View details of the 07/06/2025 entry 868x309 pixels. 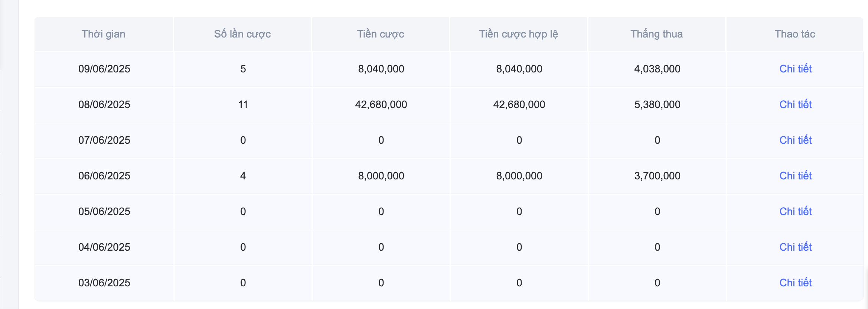pyautogui.click(x=795, y=140)
